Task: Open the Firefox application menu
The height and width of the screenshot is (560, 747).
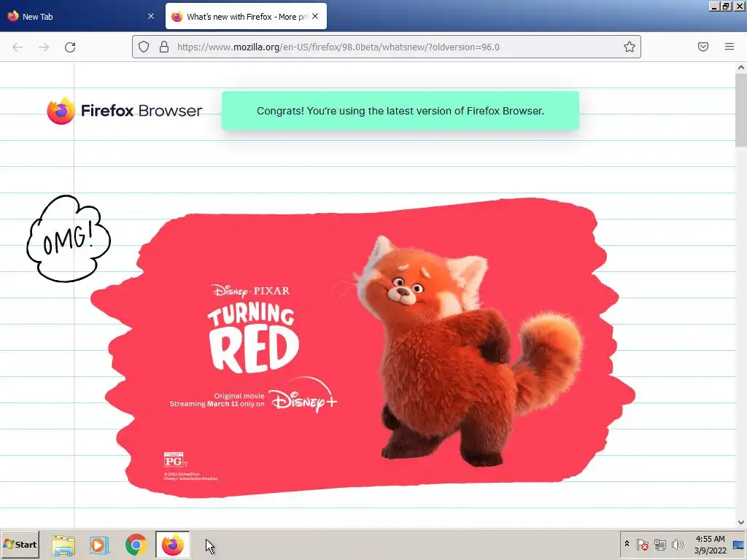Action: pos(729,47)
